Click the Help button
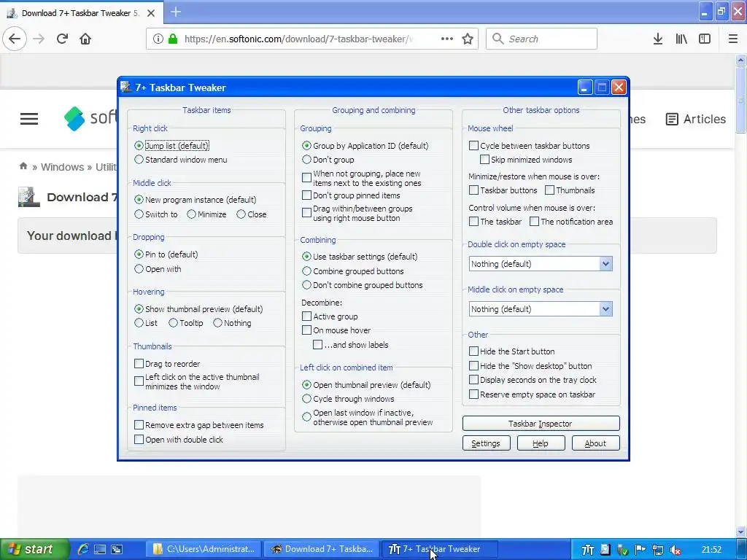747x560 pixels. click(x=541, y=443)
